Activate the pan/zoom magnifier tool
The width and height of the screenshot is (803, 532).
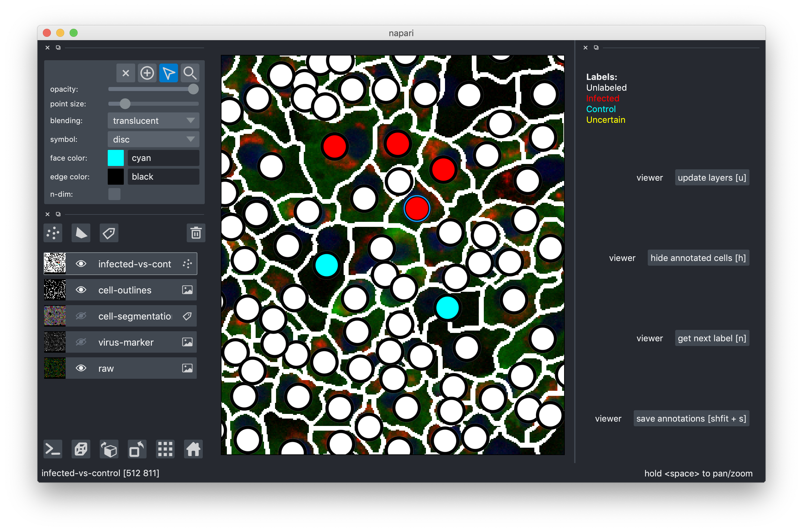(190, 73)
